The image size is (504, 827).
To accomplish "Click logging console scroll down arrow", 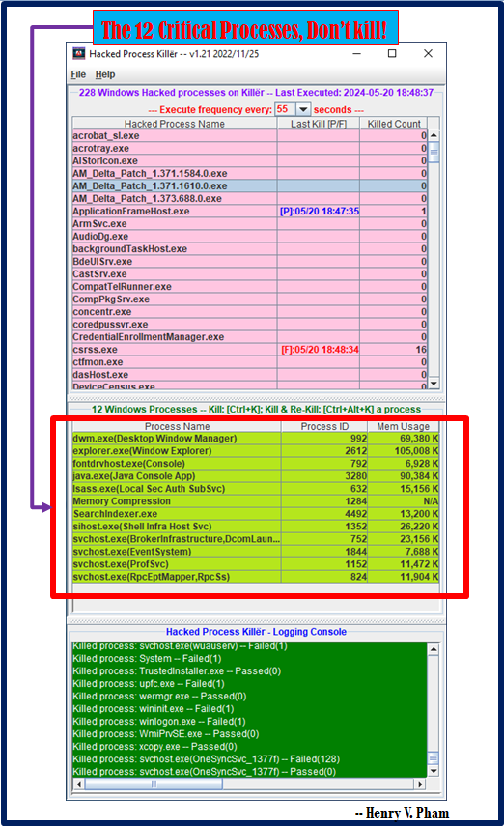I will [434, 771].
